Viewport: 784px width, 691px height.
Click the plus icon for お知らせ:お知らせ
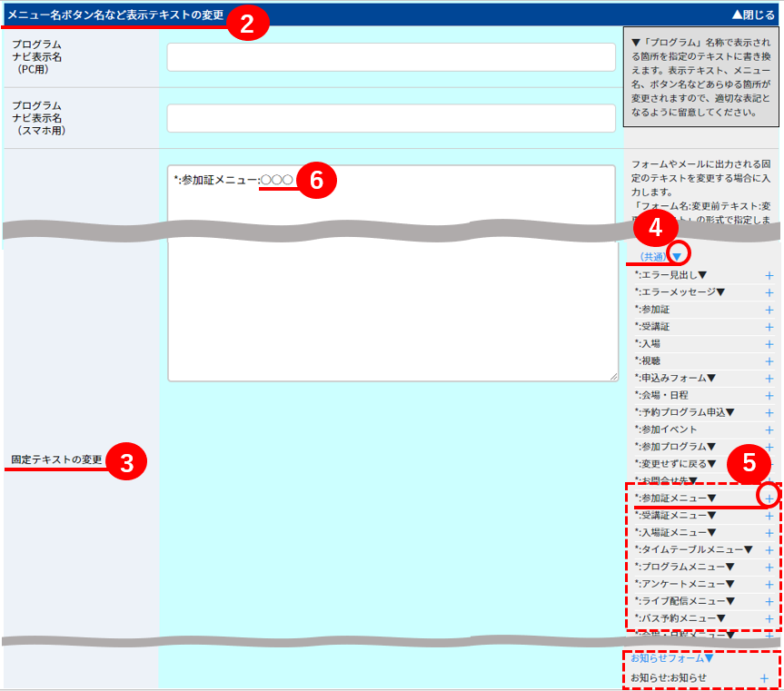[x=764, y=678]
